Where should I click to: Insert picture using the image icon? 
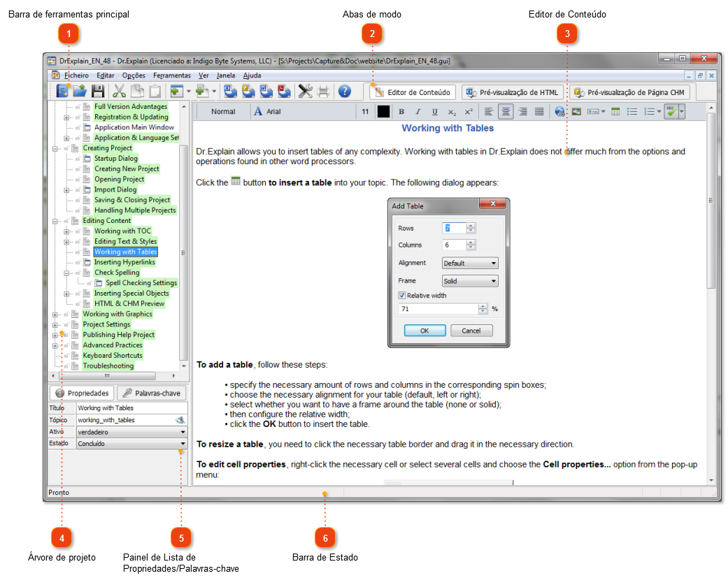576,112
